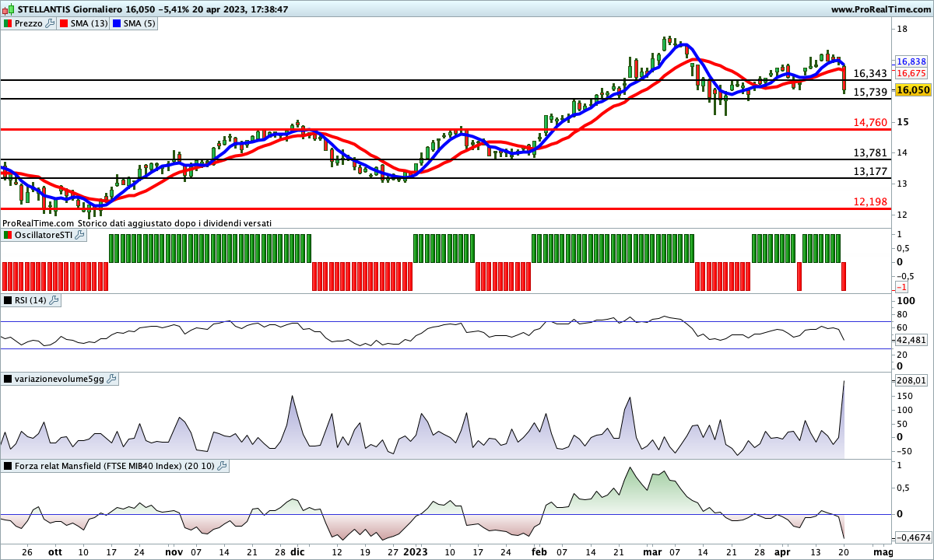Click the 2023 year label on time axis
Viewport: 934px width, 560px height.
[x=414, y=551]
